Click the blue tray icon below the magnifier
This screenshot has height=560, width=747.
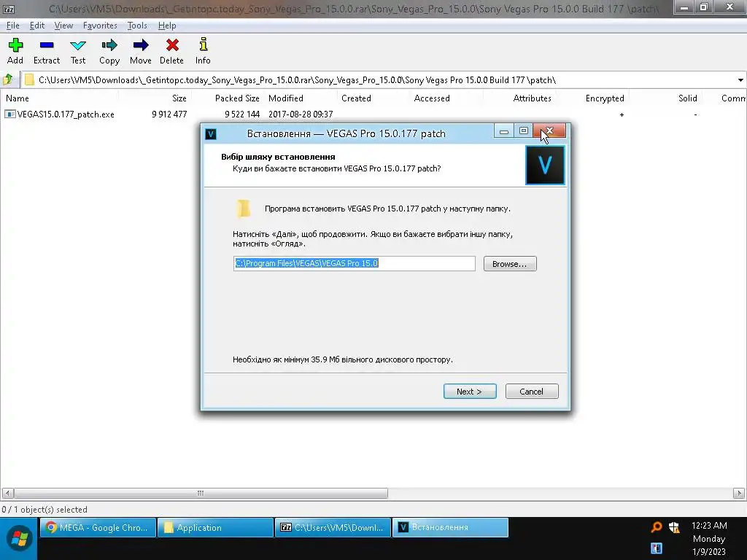click(656, 548)
